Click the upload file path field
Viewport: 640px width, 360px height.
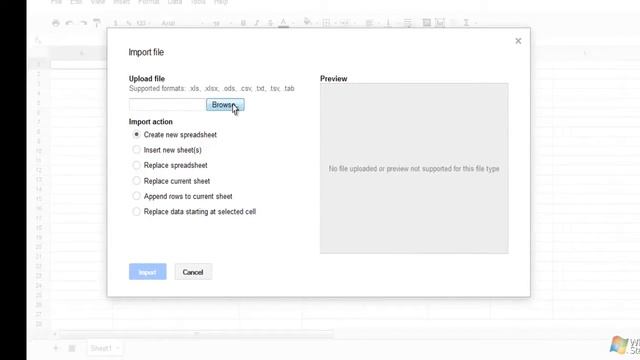click(167, 105)
